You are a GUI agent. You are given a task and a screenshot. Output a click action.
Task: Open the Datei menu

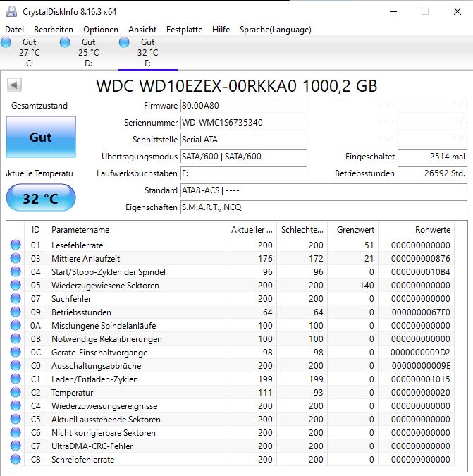pos(14,30)
